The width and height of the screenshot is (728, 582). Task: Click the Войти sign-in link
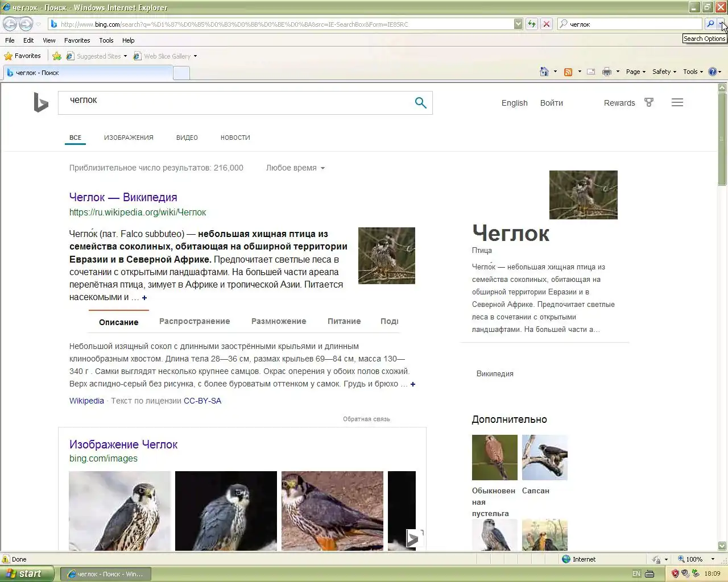pyautogui.click(x=551, y=103)
